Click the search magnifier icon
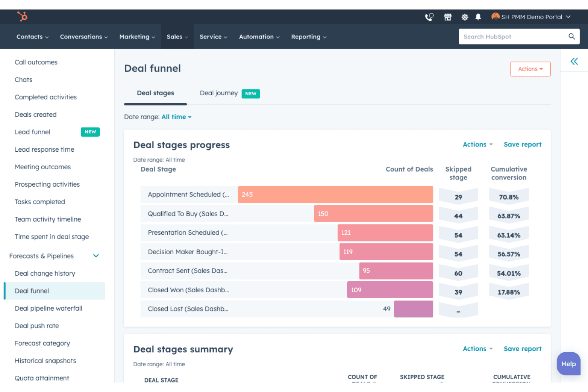This screenshot has height=392, width=588. coord(572,37)
